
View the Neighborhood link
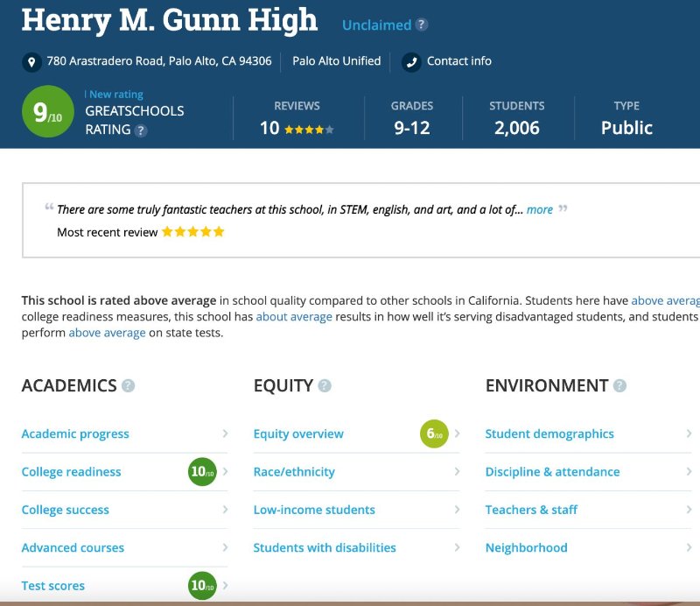click(x=527, y=548)
